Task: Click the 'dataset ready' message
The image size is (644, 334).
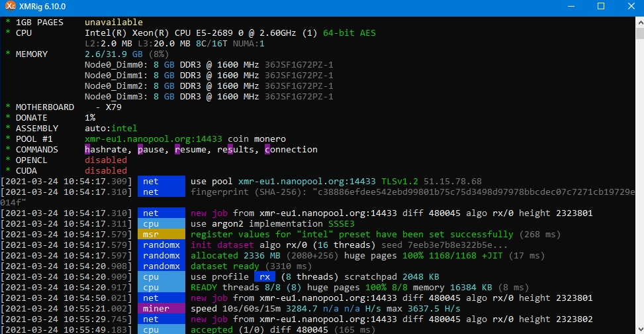Action: pos(225,266)
